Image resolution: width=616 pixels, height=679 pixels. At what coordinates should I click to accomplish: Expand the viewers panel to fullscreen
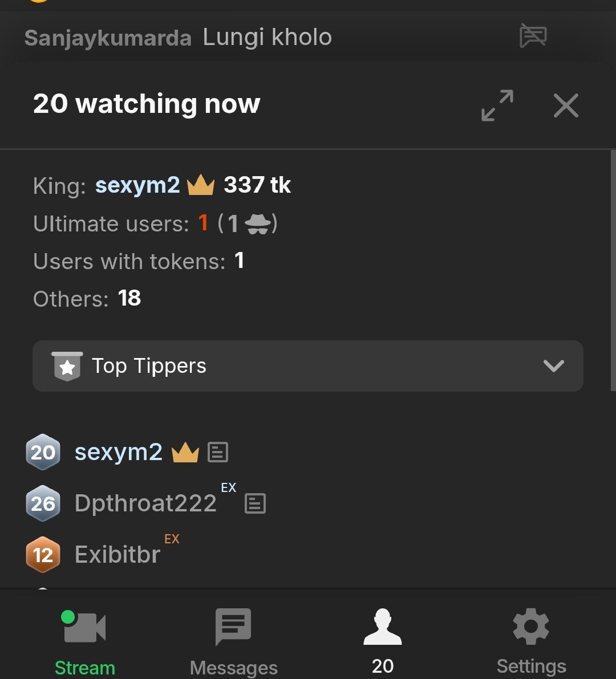[x=497, y=105]
